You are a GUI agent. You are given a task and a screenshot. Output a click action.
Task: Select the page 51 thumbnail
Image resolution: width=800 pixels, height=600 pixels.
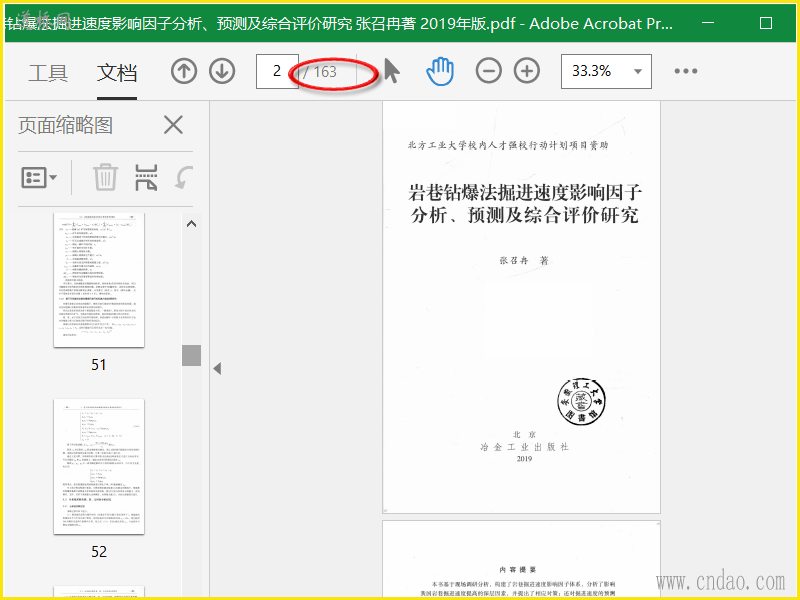(x=99, y=280)
